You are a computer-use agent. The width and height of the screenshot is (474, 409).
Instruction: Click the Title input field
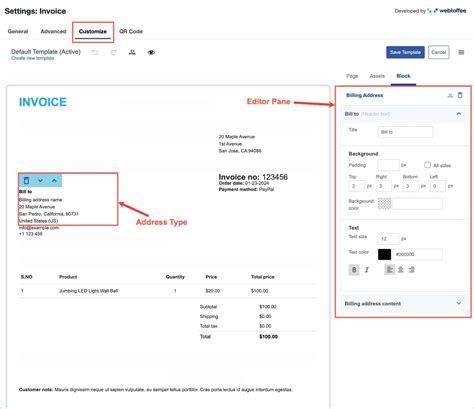click(x=405, y=132)
